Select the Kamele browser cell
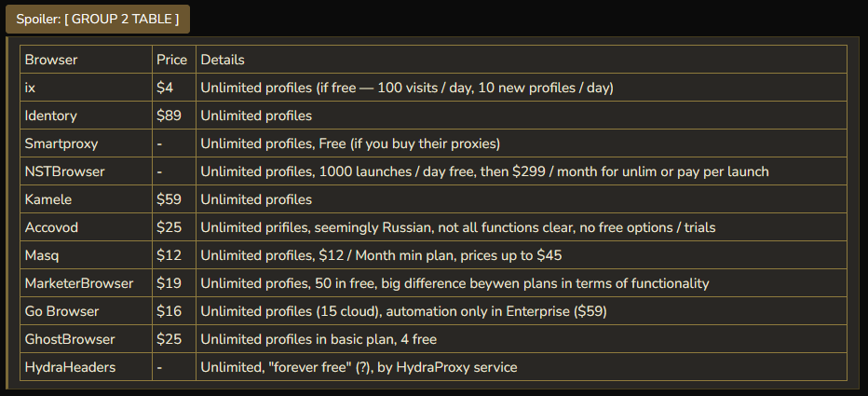Viewport: 868px width, 396px height. pyautogui.click(x=47, y=199)
